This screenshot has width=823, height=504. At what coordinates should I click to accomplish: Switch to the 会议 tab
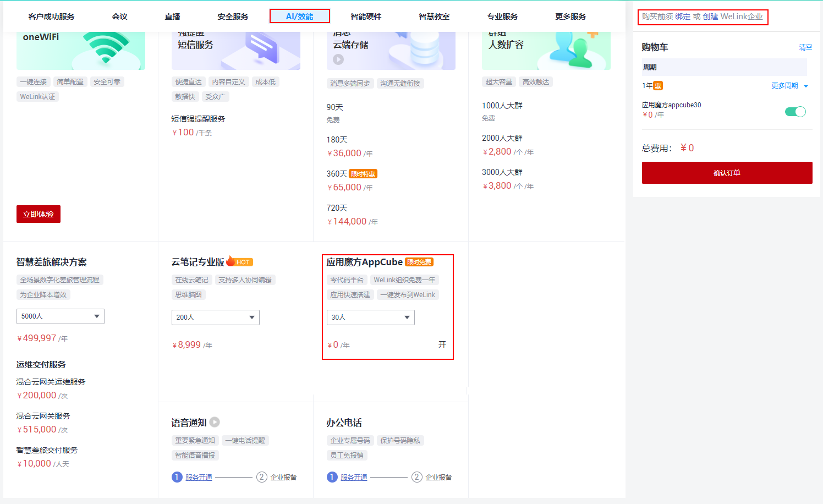tap(120, 17)
